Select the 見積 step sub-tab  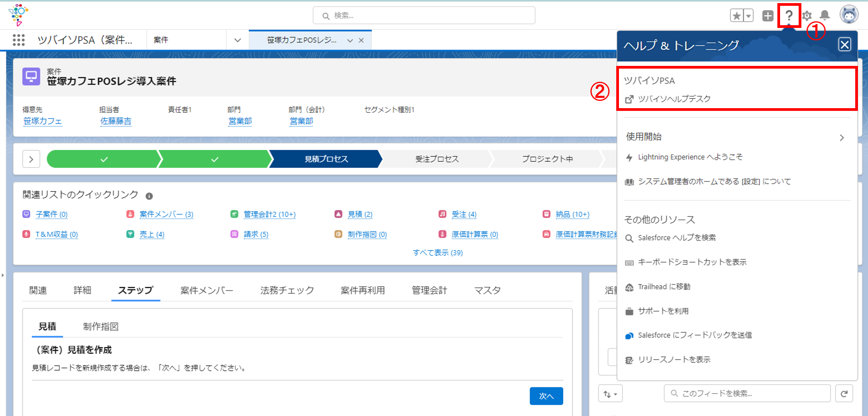point(47,326)
